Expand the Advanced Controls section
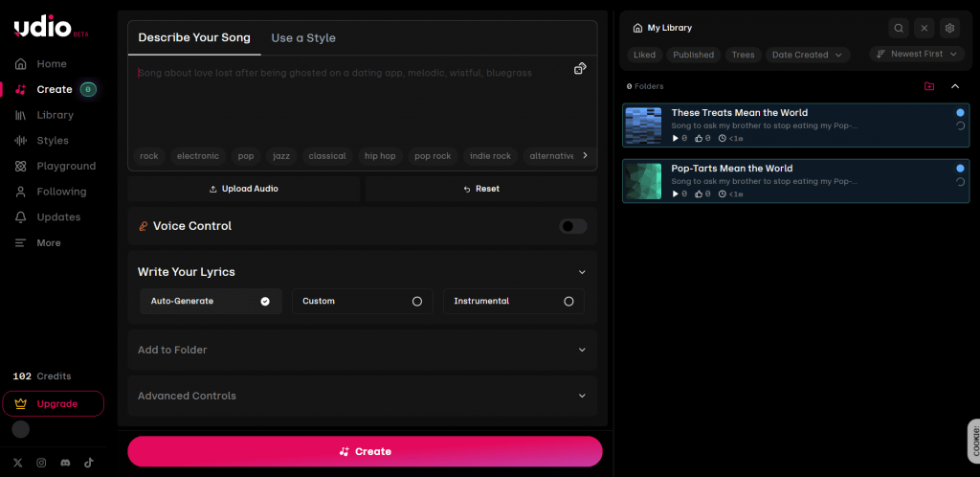Viewport: 980px width, 477px height. (x=363, y=397)
